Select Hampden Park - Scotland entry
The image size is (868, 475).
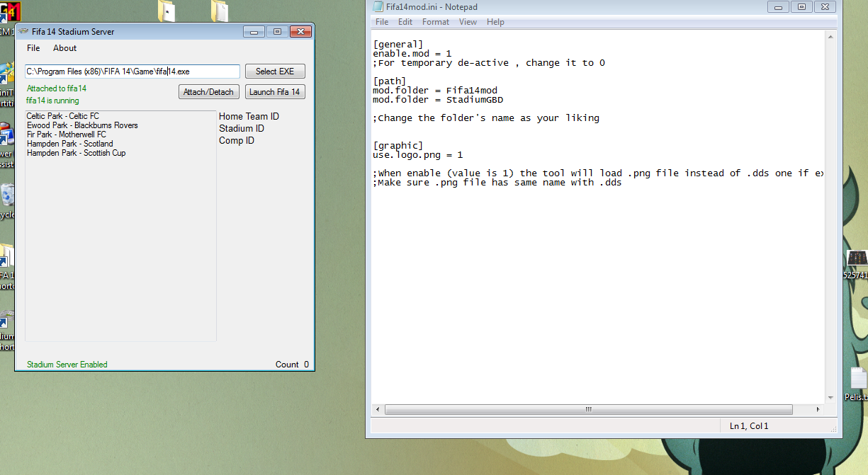tap(70, 144)
